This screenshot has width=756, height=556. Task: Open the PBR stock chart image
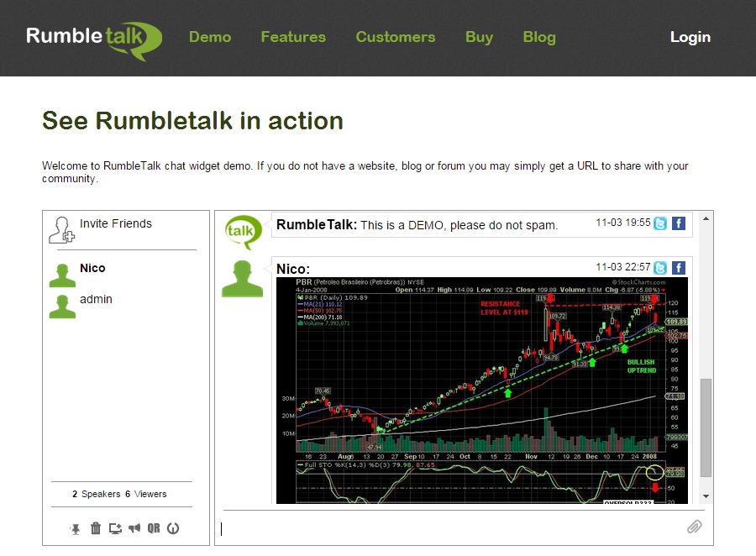tap(482, 390)
